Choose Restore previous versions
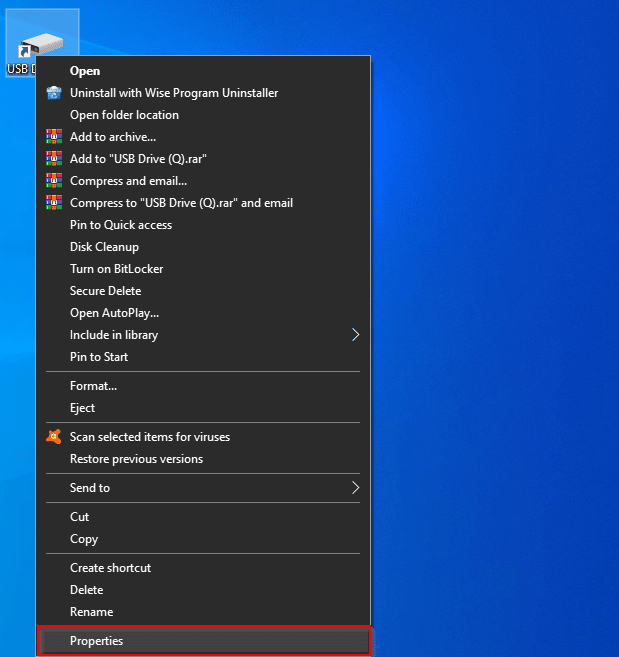Image resolution: width=619 pixels, height=657 pixels. 136,459
